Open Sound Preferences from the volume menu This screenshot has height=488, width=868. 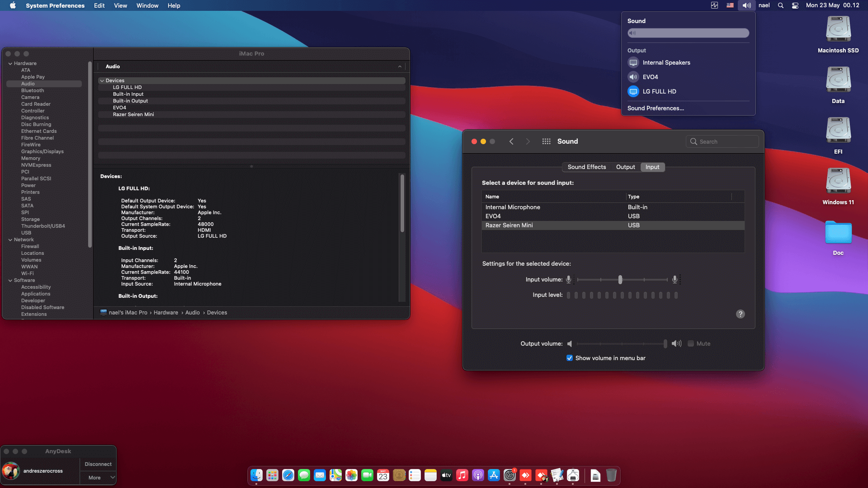(x=656, y=108)
